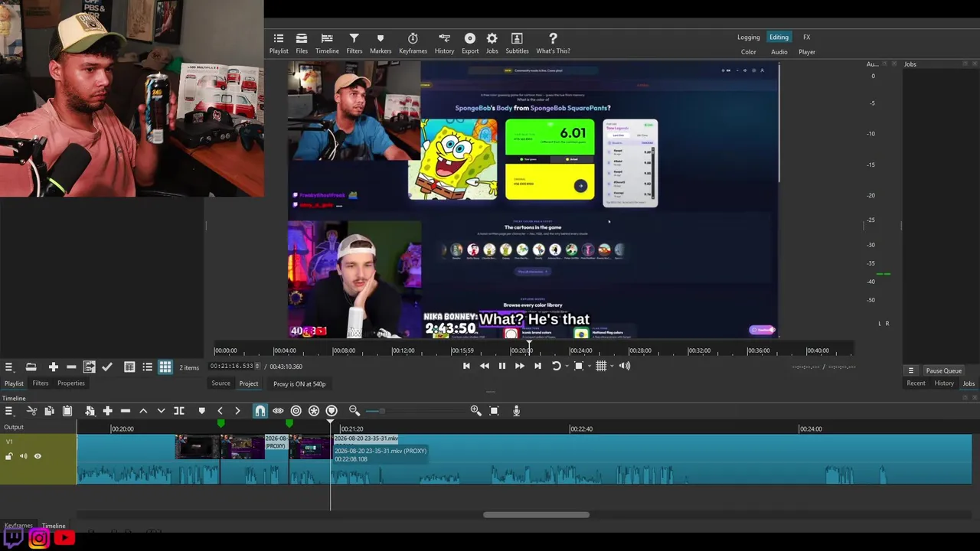Create a marker on the timeline
The width and height of the screenshot is (980, 551).
[201, 411]
